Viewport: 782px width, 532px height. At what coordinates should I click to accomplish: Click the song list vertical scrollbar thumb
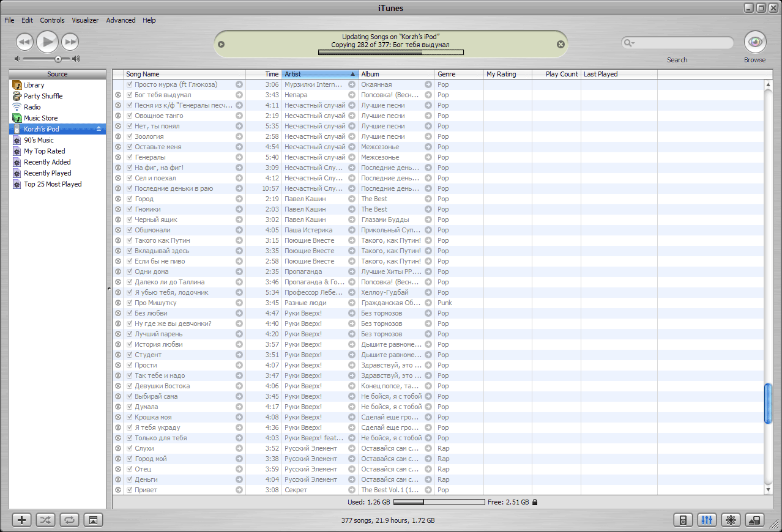click(769, 403)
